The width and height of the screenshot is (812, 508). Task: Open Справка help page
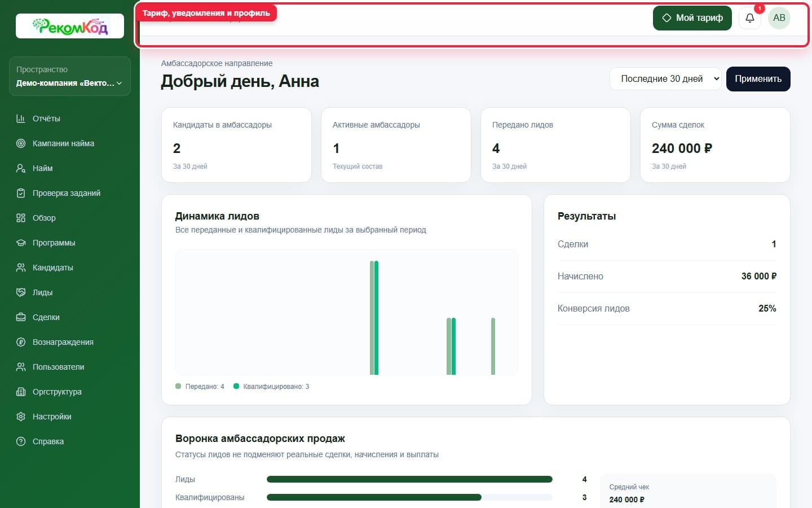click(70, 441)
